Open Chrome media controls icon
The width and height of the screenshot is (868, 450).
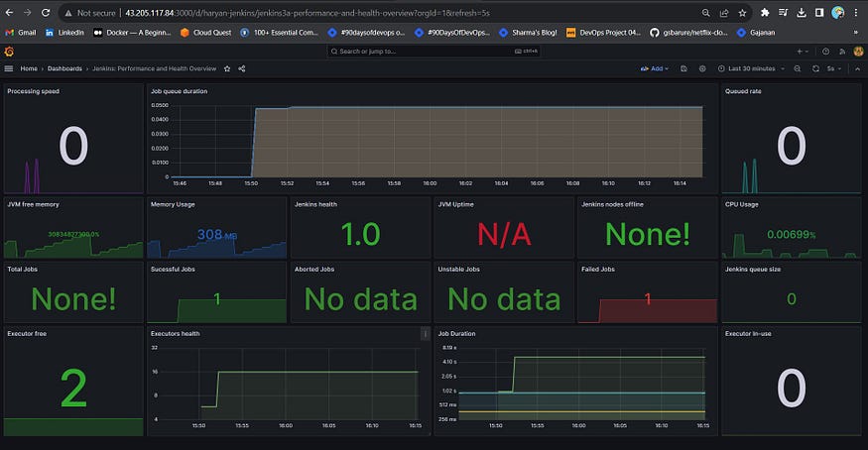pyautogui.click(x=783, y=13)
